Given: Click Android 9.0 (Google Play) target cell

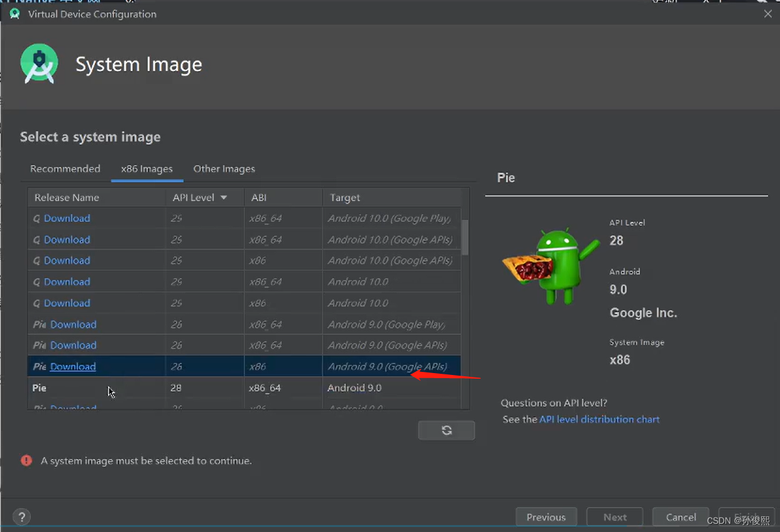Looking at the screenshot, I should [387, 324].
